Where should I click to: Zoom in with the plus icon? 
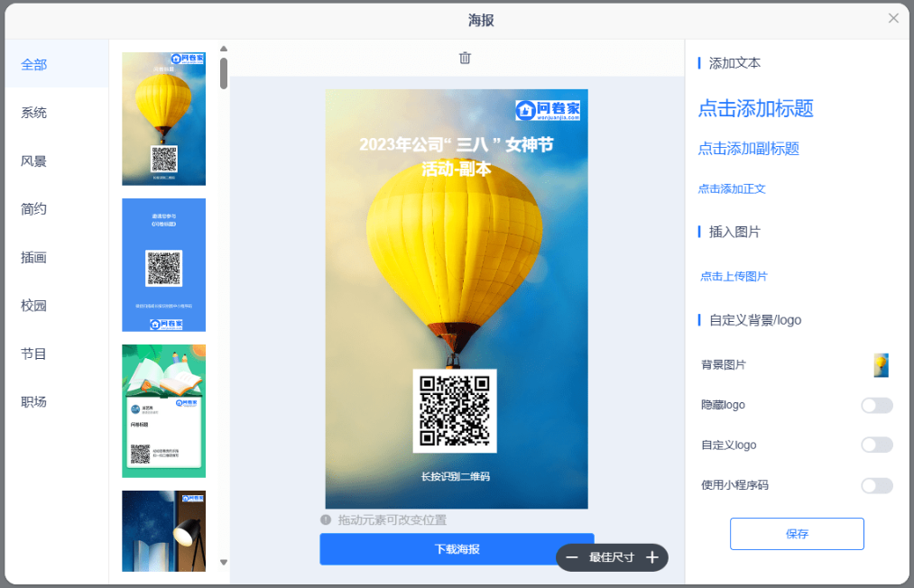click(652, 557)
